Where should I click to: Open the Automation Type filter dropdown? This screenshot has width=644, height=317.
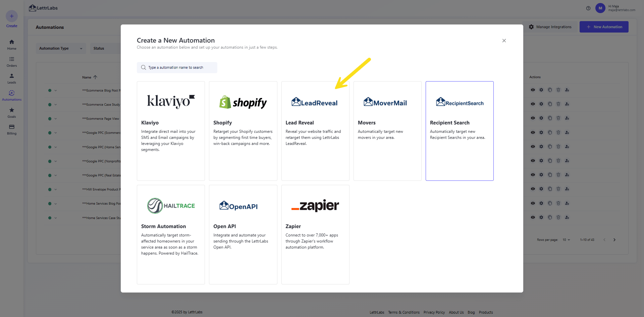click(x=61, y=48)
